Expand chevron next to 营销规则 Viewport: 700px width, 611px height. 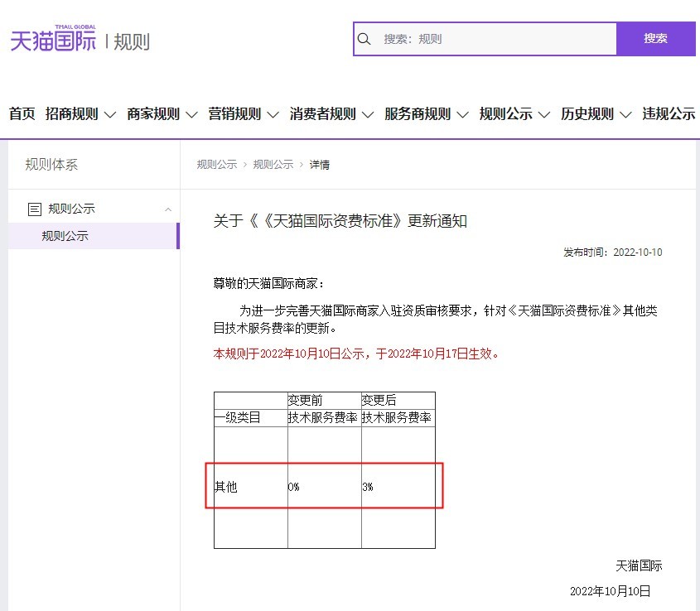click(x=273, y=115)
